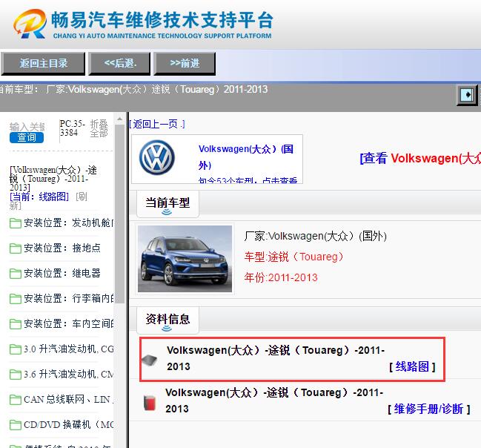This screenshot has width=481, height=448.
Task: Click the sidebar scrollbar up arrow
Action: 119,119
